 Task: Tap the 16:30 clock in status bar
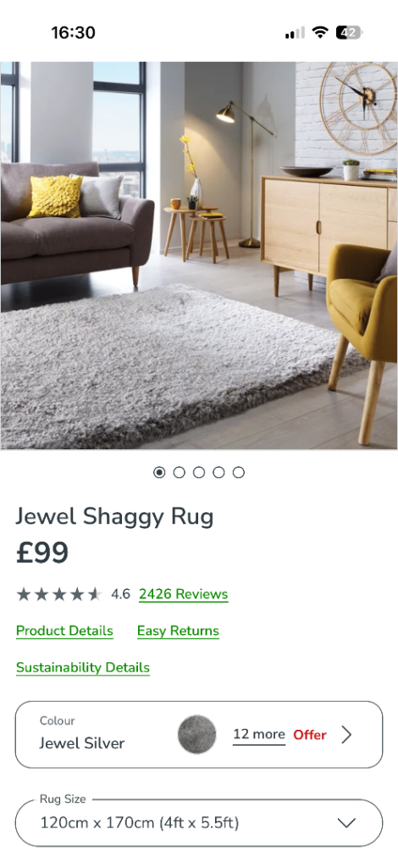tap(73, 33)
